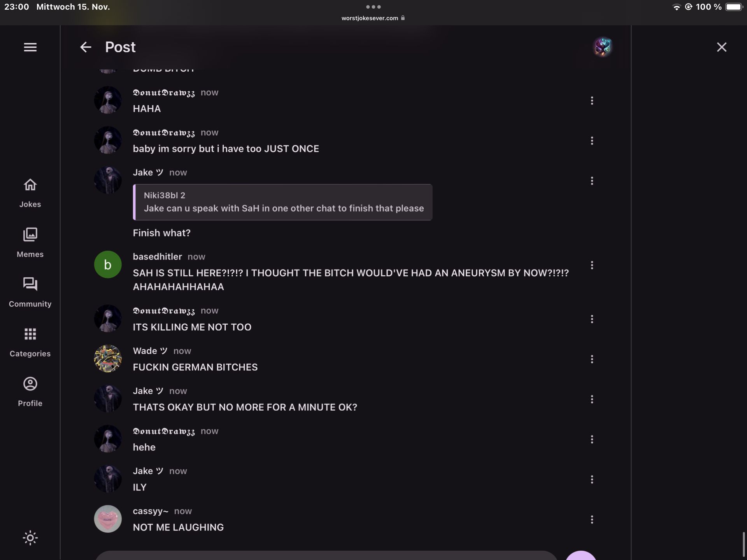Close the post with the X
Viewport: 747px width, 560px height.
coord(722,47)
